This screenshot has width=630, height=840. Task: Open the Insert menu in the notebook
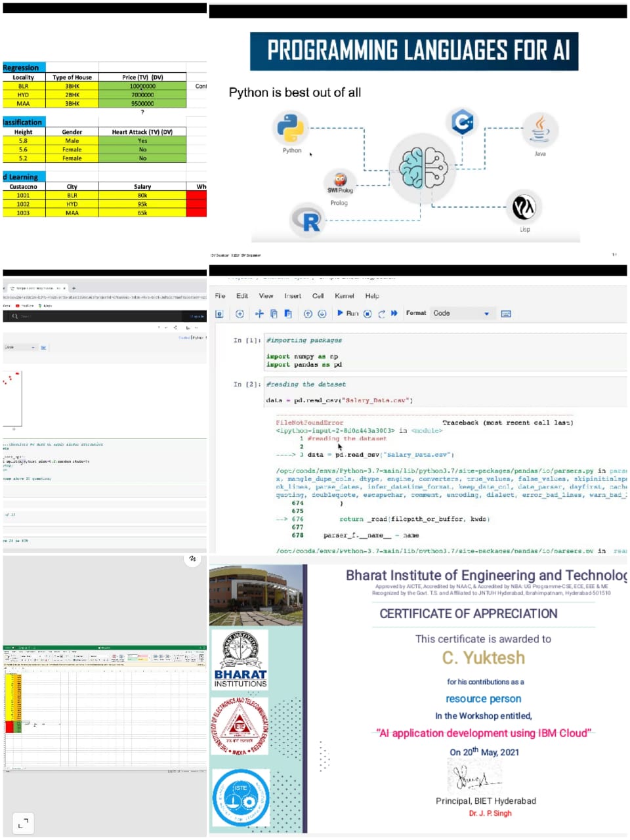pyautogui.click(x=293, y=296)
